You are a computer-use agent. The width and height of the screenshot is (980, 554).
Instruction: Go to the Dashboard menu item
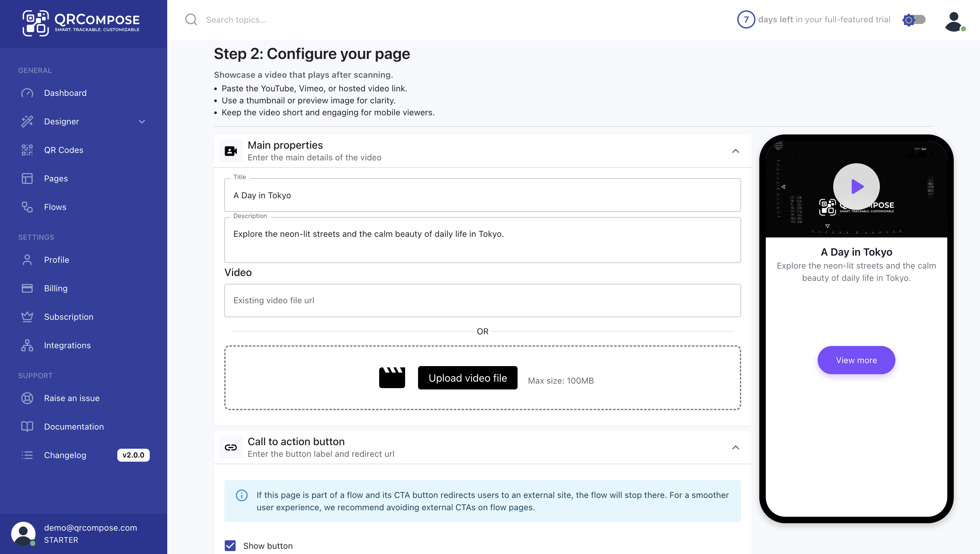point(65,93)
